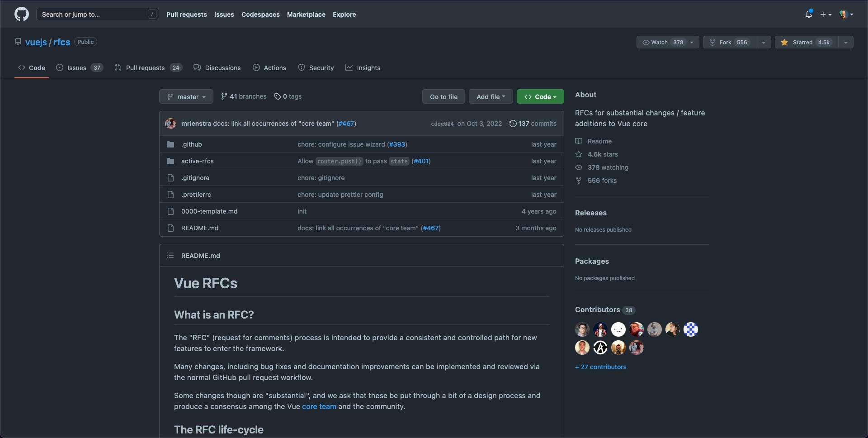The height and width of the screenshot is (438, 868).
Task: Click the .gitignore file icon
Action: (x=170, y=178)
